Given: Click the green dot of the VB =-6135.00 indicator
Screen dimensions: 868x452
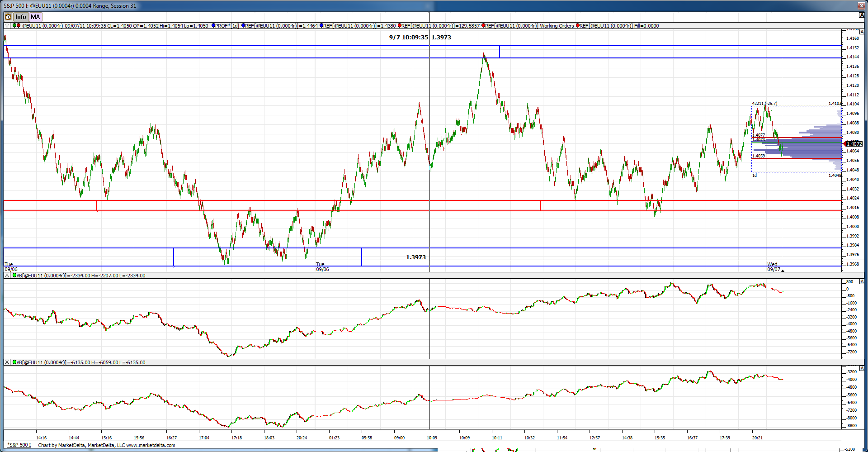Looking at the screenshot, I should point(14,362).
